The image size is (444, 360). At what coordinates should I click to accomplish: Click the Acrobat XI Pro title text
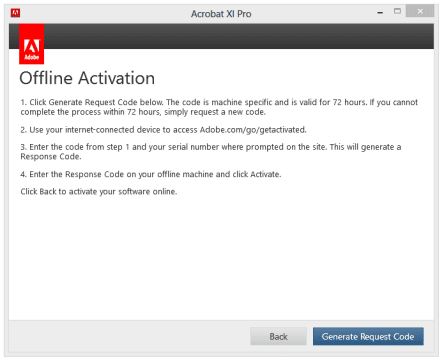221,14
